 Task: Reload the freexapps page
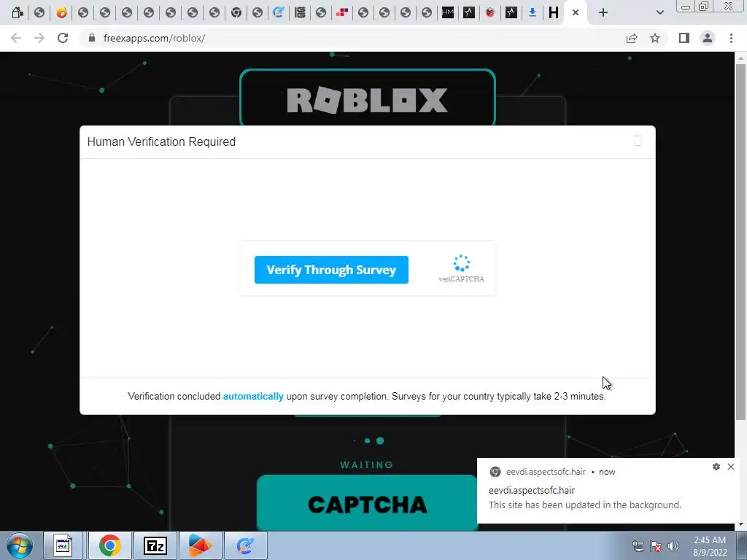pos(63,38)
